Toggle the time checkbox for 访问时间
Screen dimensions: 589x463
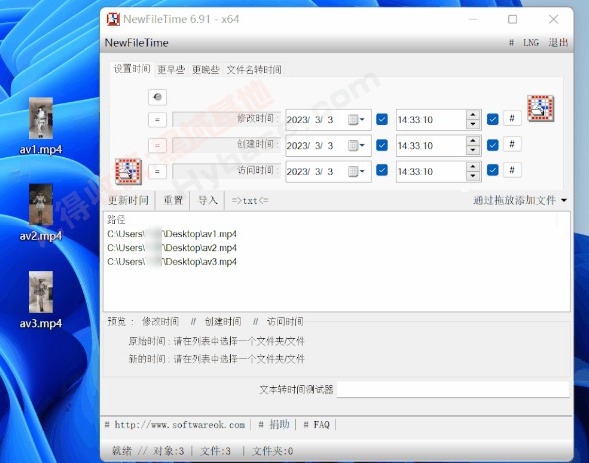click(x=492, y=170)
